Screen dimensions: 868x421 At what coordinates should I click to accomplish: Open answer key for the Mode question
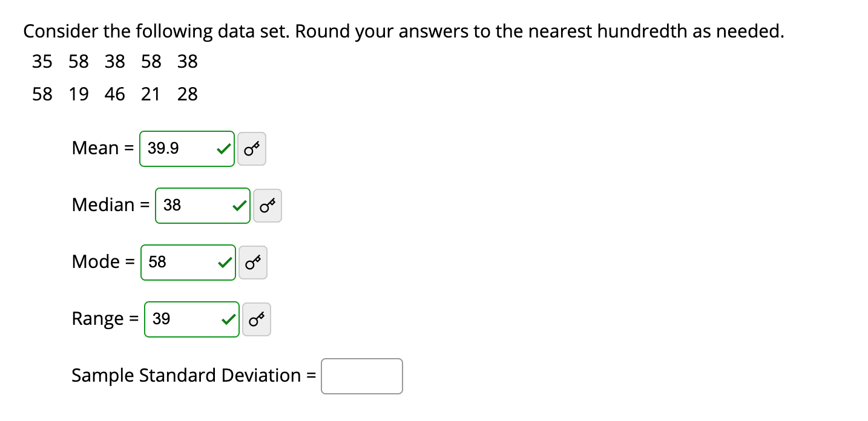point(253,262)
